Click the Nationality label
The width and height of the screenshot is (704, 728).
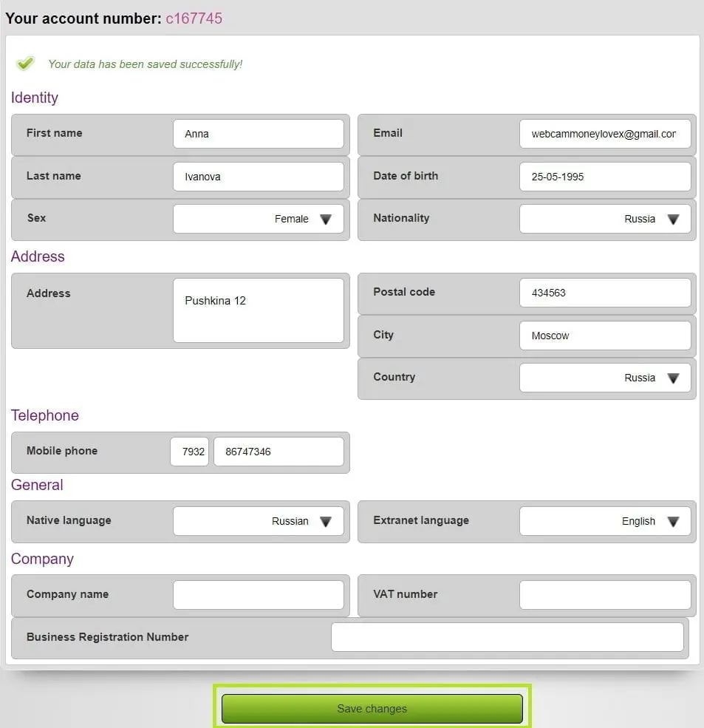401,218
